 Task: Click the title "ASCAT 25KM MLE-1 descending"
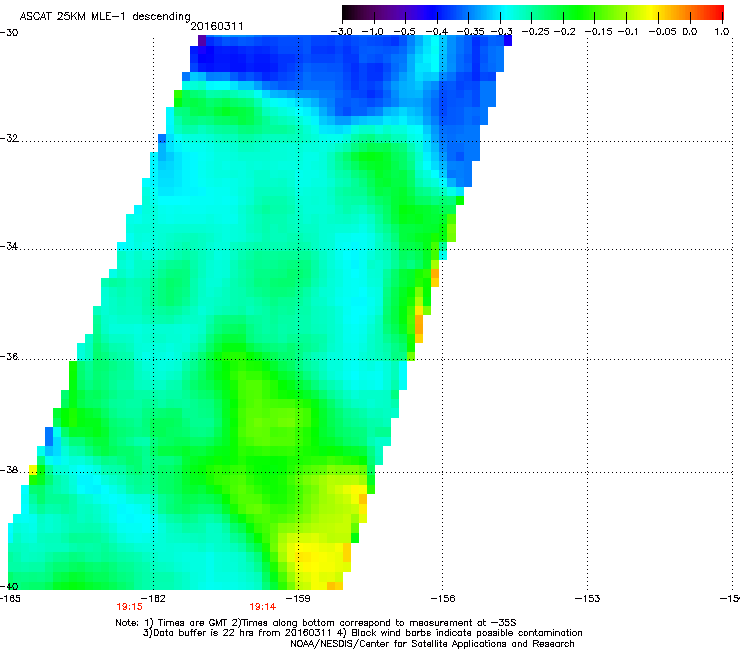click(x=105, y=17)
